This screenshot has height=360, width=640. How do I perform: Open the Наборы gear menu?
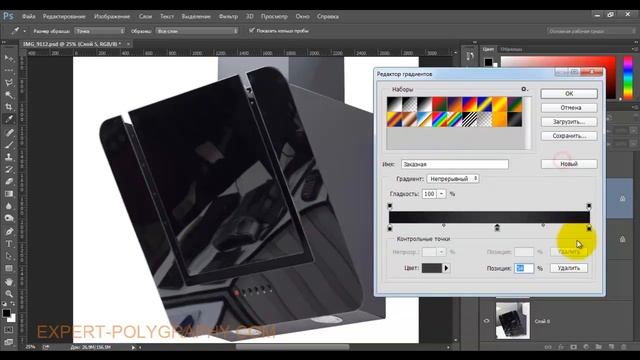(524, 89)
